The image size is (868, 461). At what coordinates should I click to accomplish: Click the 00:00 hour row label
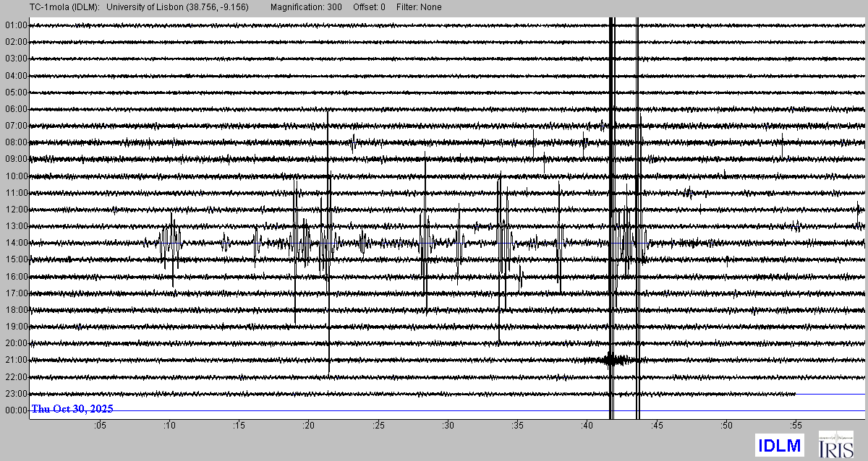click(x=16, y=410)
